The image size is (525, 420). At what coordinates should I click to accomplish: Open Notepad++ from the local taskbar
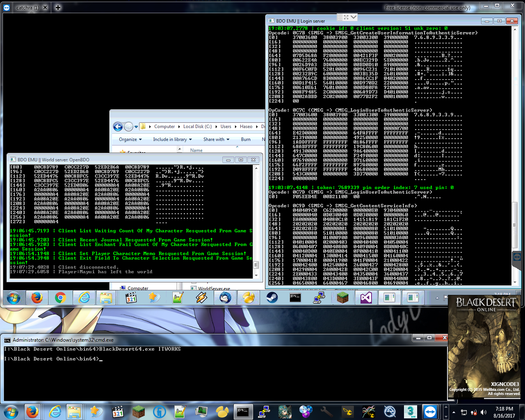[x=180, y=411]
